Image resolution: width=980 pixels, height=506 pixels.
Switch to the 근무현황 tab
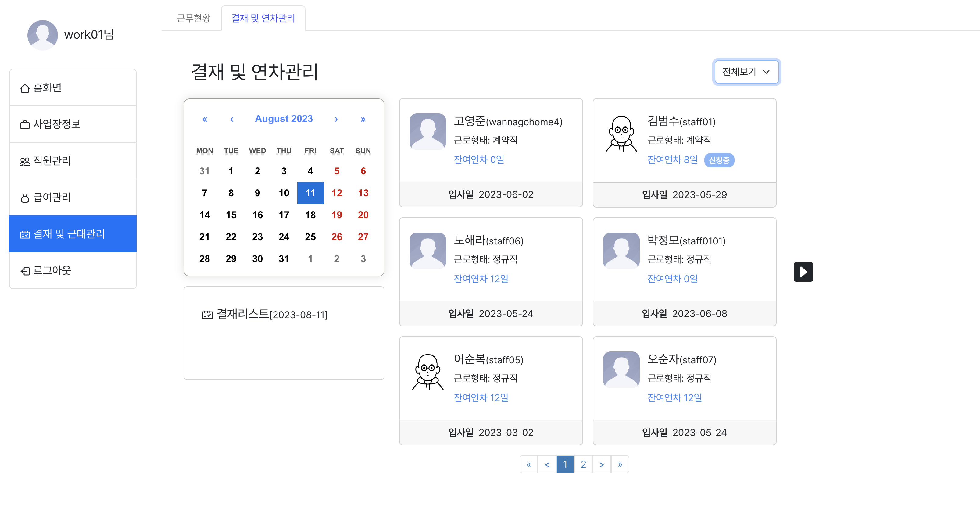click(193, 18)
